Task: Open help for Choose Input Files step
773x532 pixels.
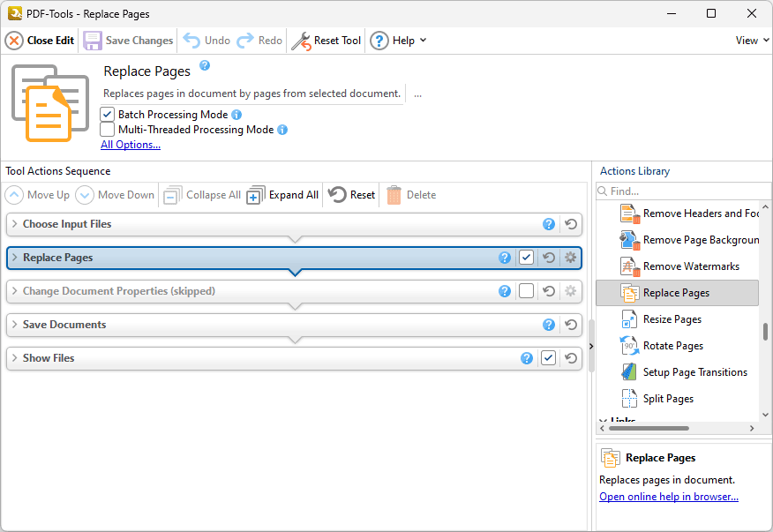Action: 549,224
